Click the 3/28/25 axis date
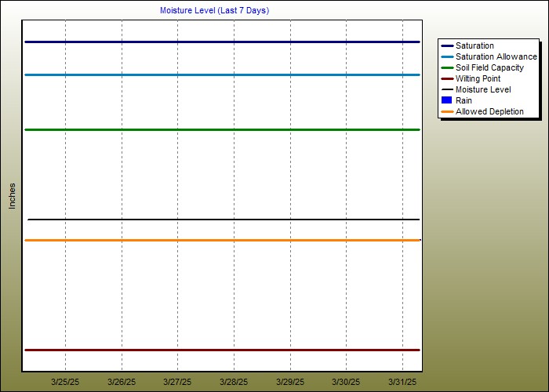This screenshot has width=549, height=392. [x=234, y=382]
